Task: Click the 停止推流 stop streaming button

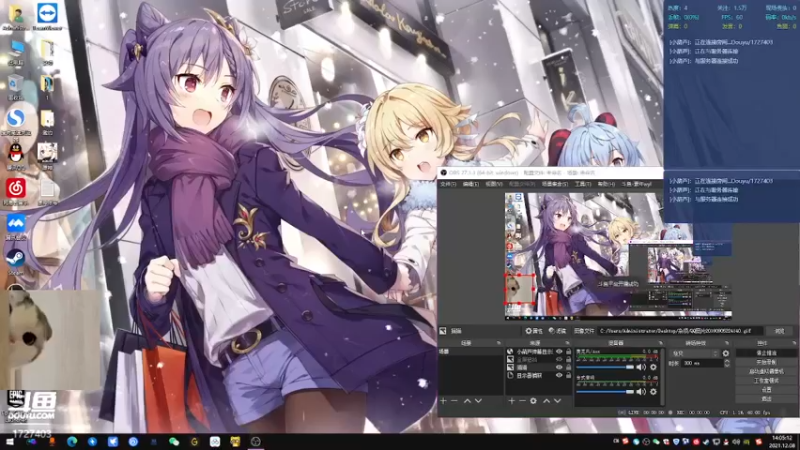Action: 766,353
